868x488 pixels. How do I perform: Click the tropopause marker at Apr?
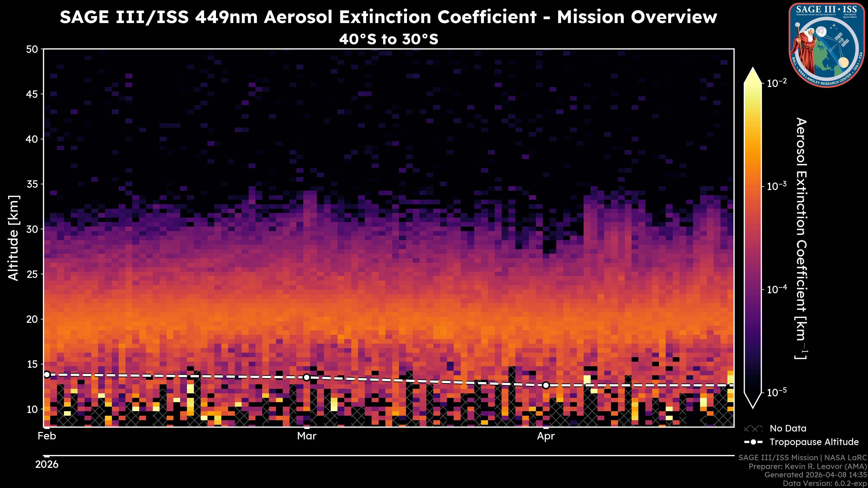[546, 385]
